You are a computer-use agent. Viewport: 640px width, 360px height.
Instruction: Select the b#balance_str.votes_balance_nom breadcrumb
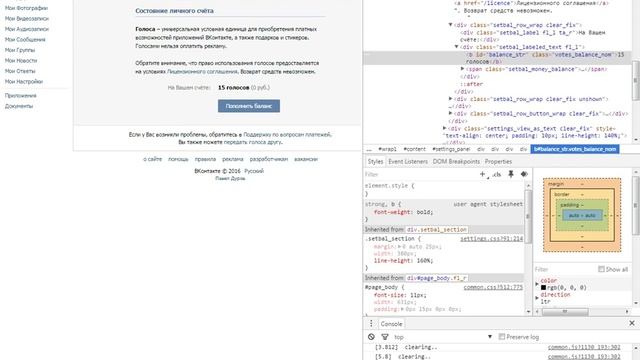(575, 149)
